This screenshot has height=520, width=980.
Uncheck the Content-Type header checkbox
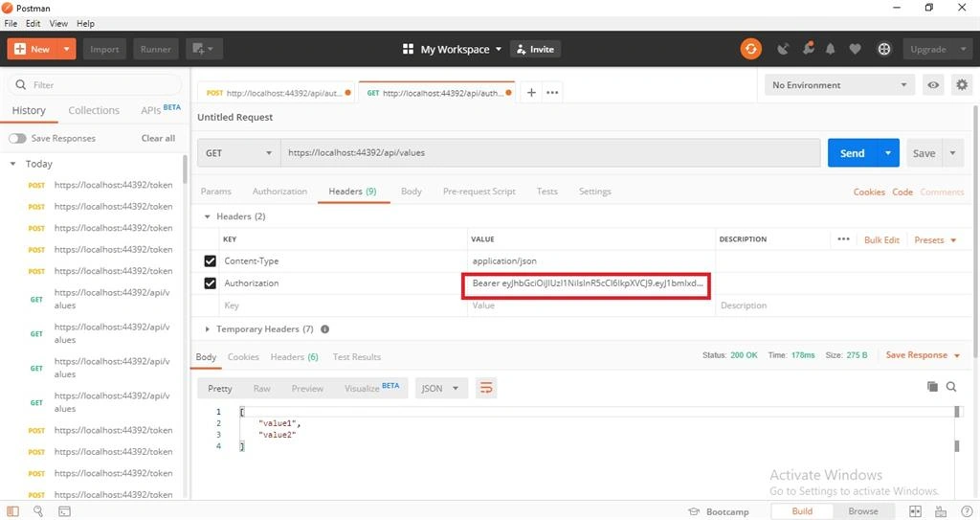(x=210, y=260)
